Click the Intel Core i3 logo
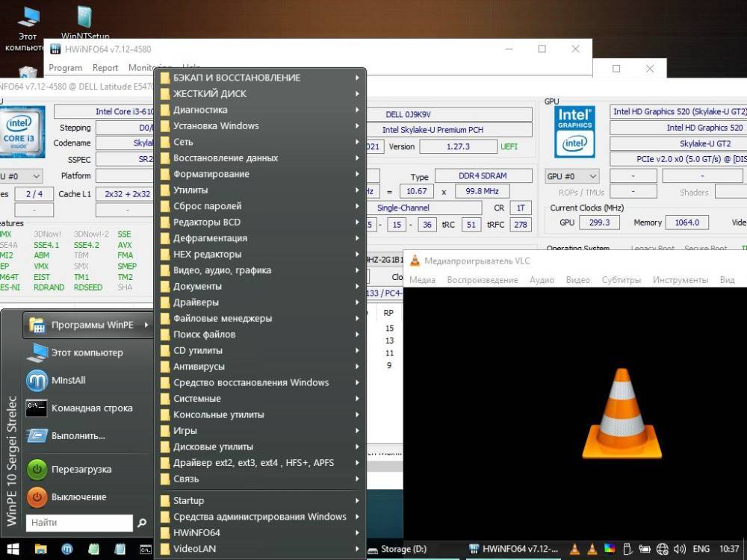This screenshot has width=747, height=560. click(22, 132)
